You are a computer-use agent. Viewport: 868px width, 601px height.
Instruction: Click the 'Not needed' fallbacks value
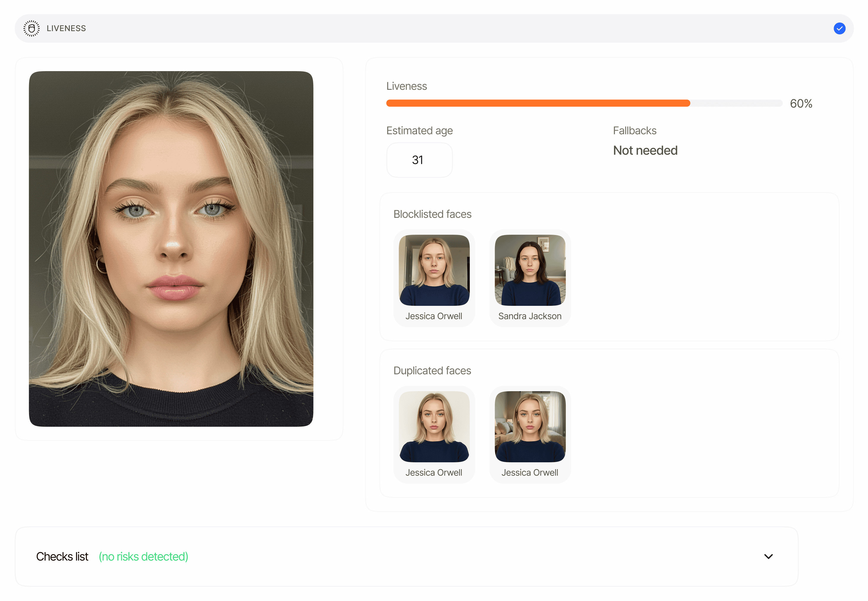tap(645, 151)
